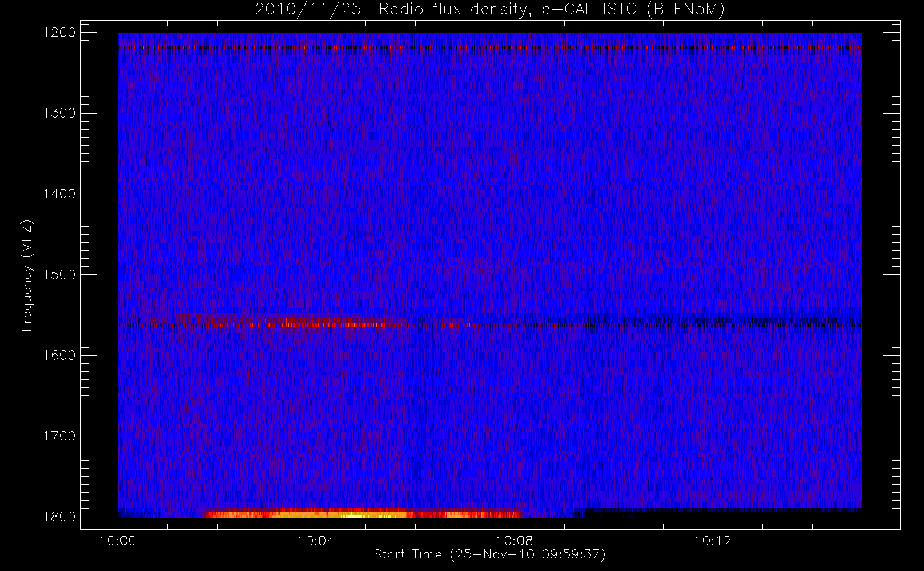Click the plot title 'Radio flux density, e-CALLISTO (BLEN5M)'

tap(552, 9)
